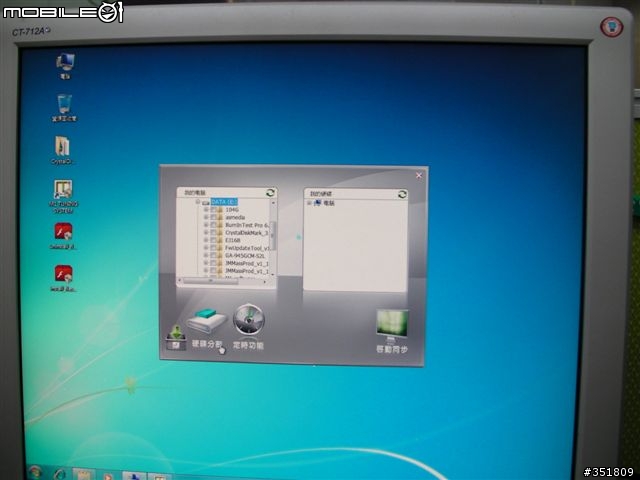
Task: Click the folder tree scroll-up arrow
Action: click(273, 203)
